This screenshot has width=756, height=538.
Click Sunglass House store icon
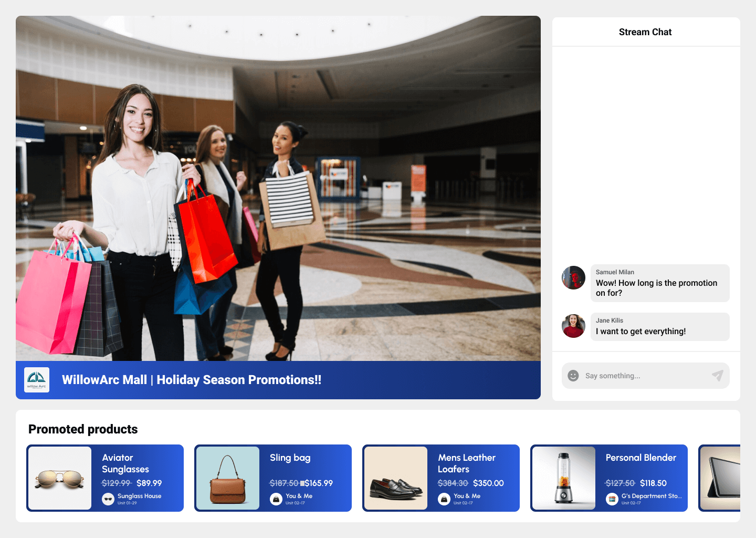108,499
